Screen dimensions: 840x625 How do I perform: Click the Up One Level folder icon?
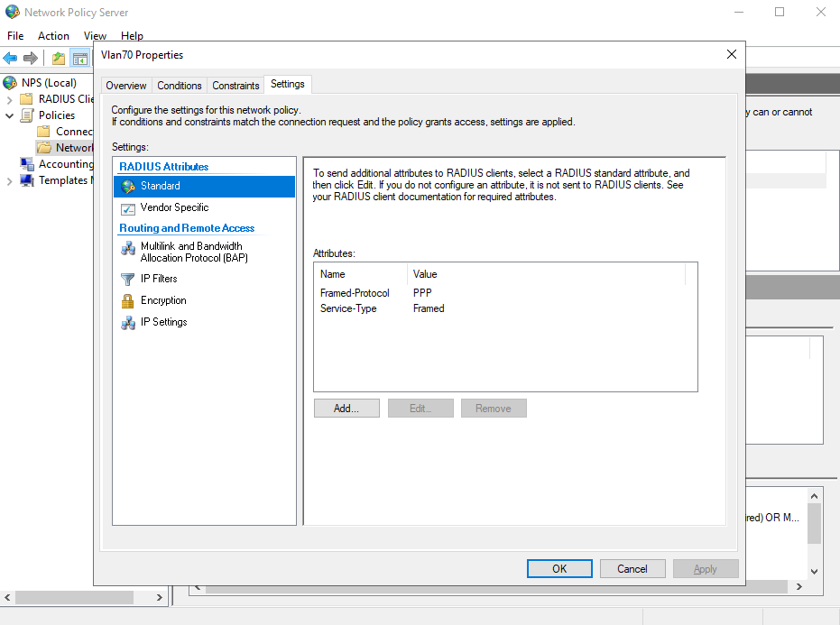tap(59, 59)
